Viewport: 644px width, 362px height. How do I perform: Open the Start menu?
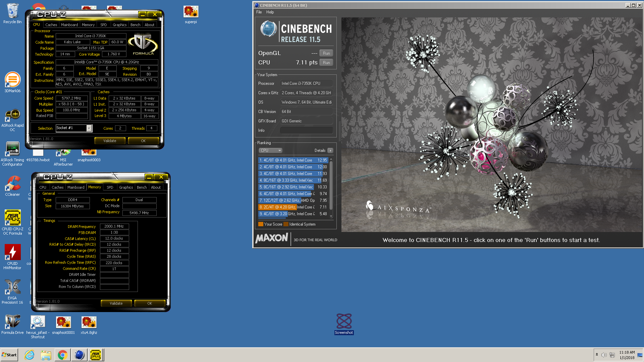click(9, 355)
